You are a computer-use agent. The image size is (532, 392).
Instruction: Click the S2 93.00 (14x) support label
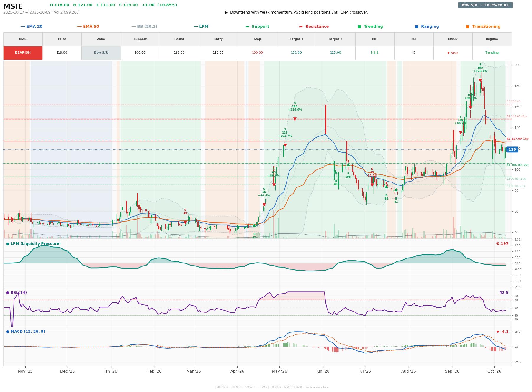coord(516,179)
